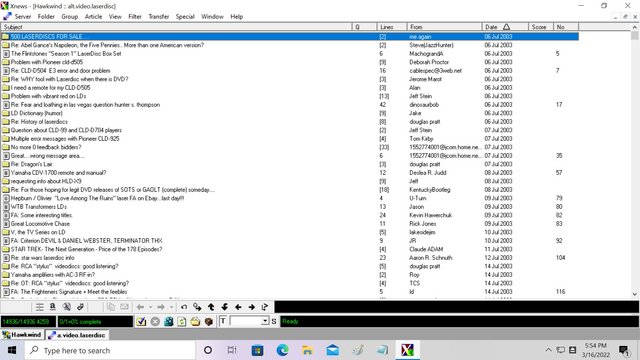Open the Mail app from the taskbar
The height and width of the screenshot is (360, 640).
point(333,350)
